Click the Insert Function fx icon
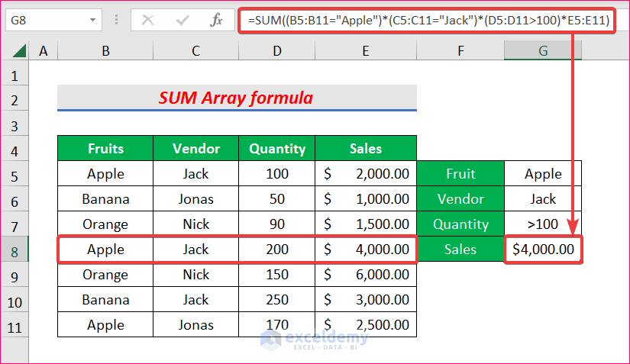 tap(217, 21)
